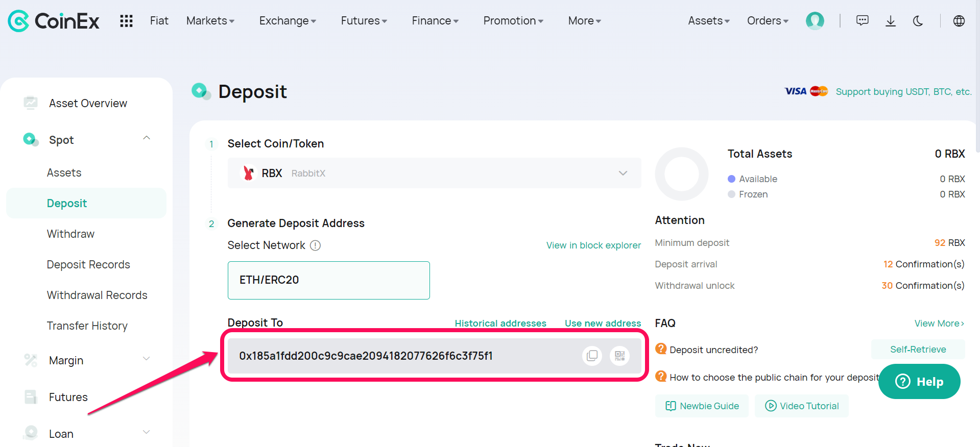
Task: Click View in block explorer link
Action: tap(593, 245)
